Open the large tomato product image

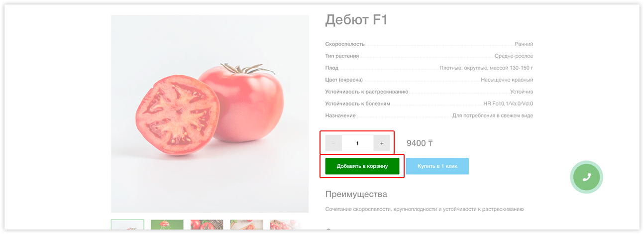210,114
